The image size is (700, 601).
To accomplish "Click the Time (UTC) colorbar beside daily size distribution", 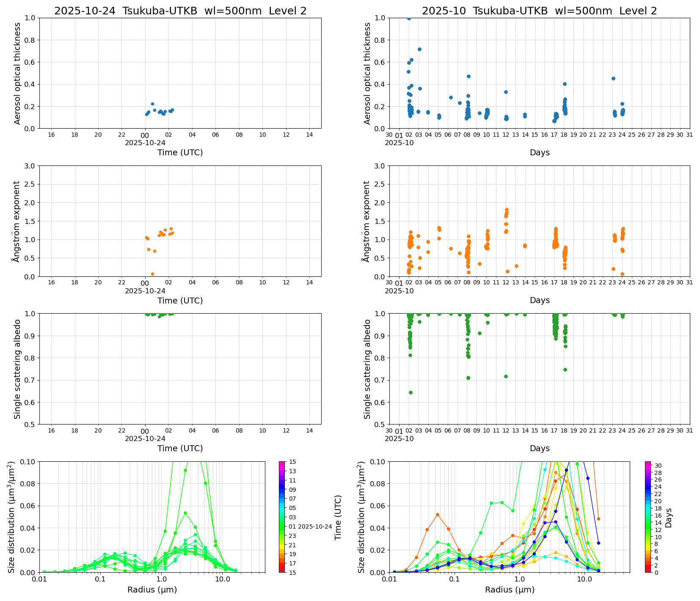I will click(x=282, y=516).
